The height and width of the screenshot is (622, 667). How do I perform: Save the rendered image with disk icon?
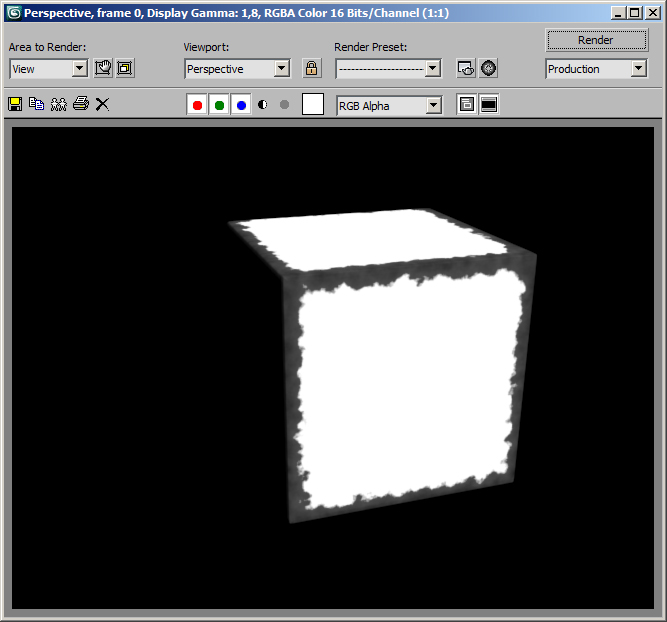(x=15, y=104)
